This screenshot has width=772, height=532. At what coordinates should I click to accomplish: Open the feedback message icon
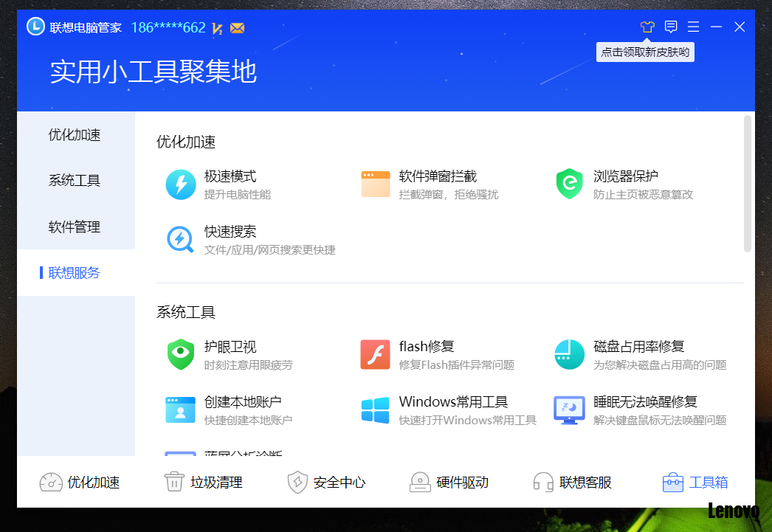click(x=671, y=27)
